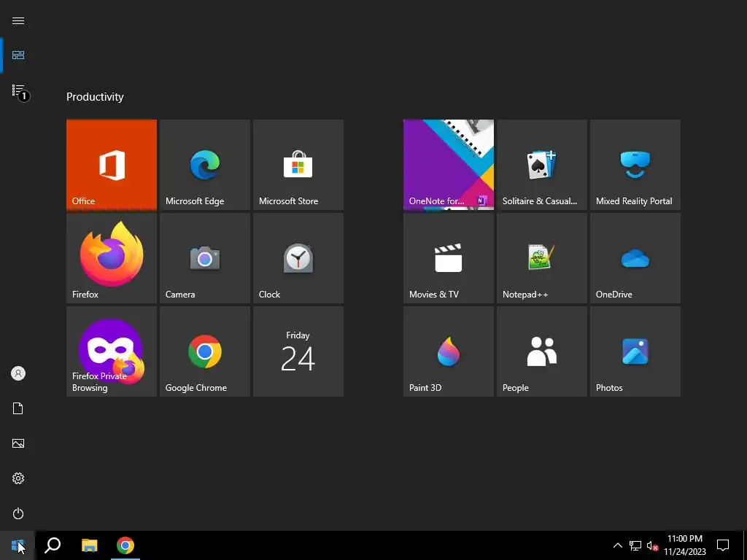The image size is (747, 560).
Task: Open the Action Center notifications icon
Action: (x=723, y=545)
